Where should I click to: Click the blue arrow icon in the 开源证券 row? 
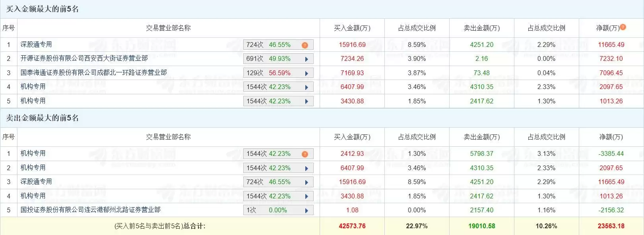[x=306, y=59]
